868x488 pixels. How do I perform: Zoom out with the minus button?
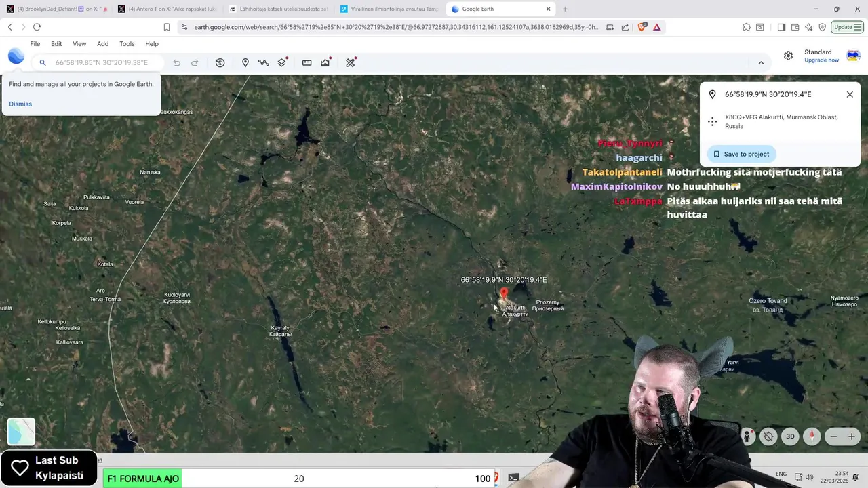(x=834, y=436)
